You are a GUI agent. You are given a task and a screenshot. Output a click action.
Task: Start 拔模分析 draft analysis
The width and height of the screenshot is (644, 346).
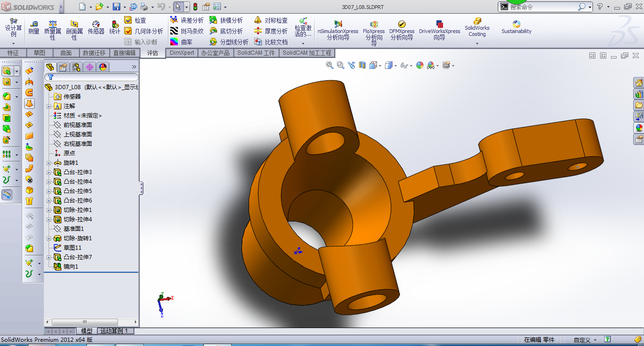[226, 20]
